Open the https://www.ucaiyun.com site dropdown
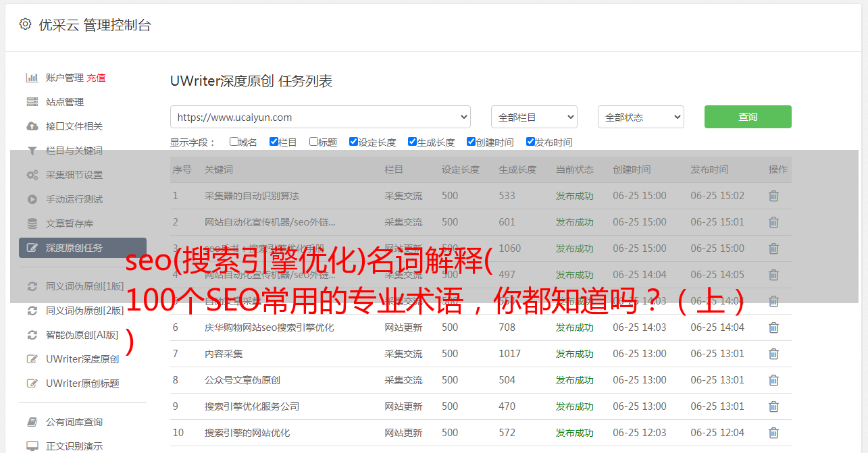Viewport: 868px width, 453px height. pos(320,117)
